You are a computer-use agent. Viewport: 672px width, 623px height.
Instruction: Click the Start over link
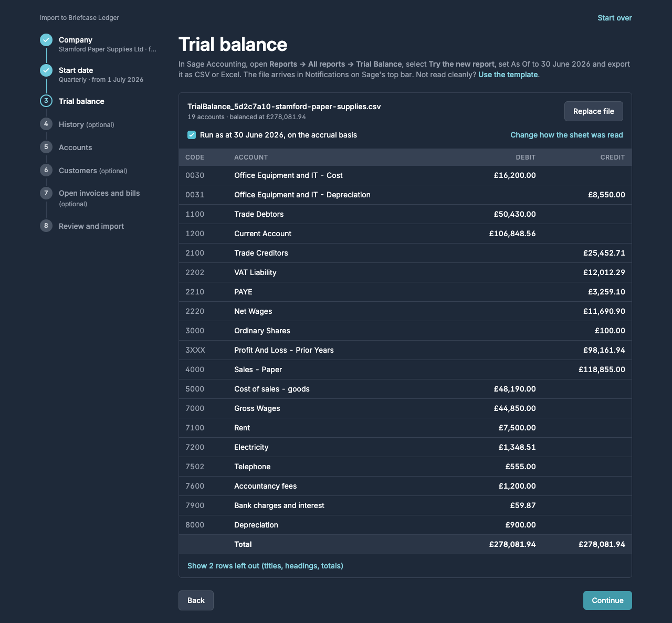pyautogui.click(x=615, y=18)
